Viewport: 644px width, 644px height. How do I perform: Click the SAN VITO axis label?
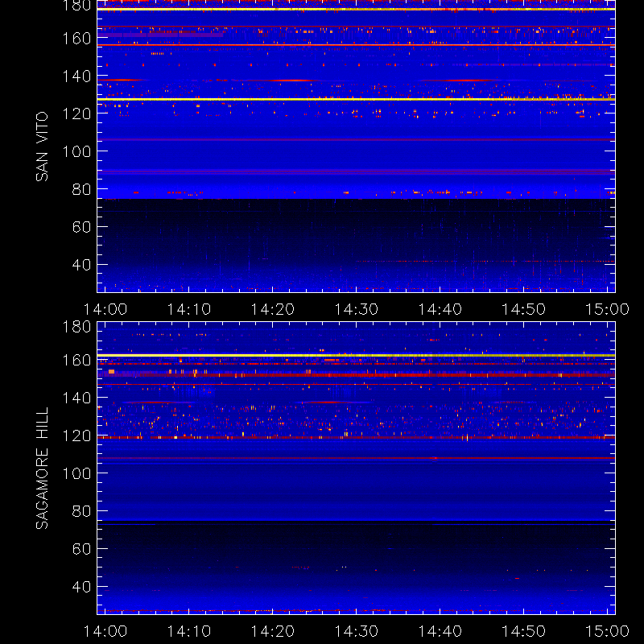tap(42, 147)
